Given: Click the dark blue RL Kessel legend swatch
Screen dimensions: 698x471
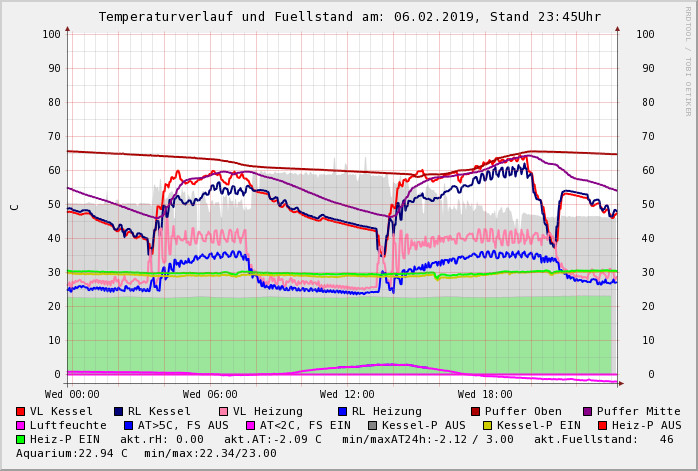Looking at the screenshot, I should (x=119, y=411).
